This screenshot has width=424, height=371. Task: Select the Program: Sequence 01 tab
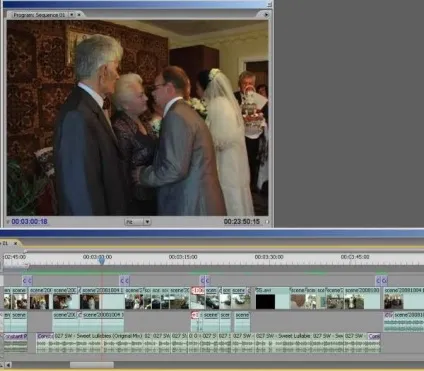(x=39, y=15)
